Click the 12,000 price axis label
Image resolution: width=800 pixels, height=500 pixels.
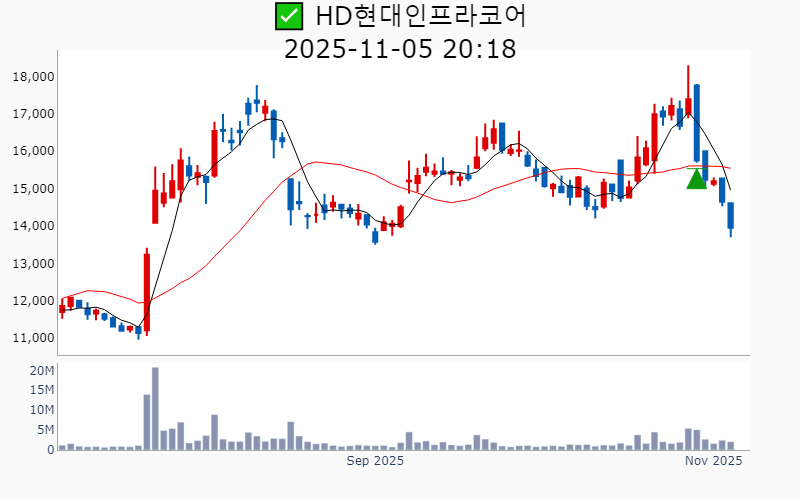click(x=33, y=301)
